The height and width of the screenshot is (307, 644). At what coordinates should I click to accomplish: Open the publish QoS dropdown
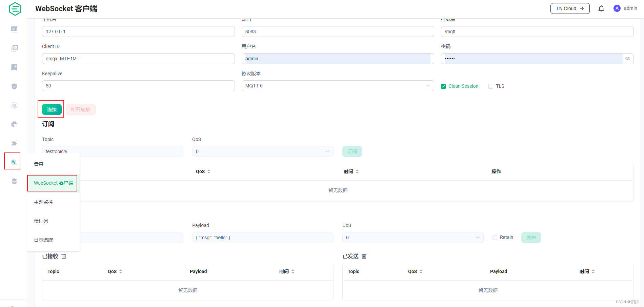point(413,238)
